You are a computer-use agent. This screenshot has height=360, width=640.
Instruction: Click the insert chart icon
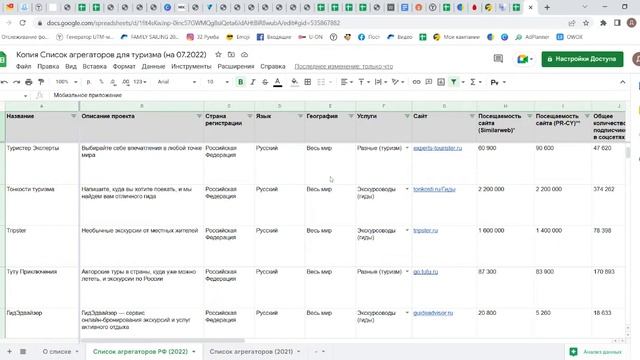pyautogui.click(x=441, y=82)
